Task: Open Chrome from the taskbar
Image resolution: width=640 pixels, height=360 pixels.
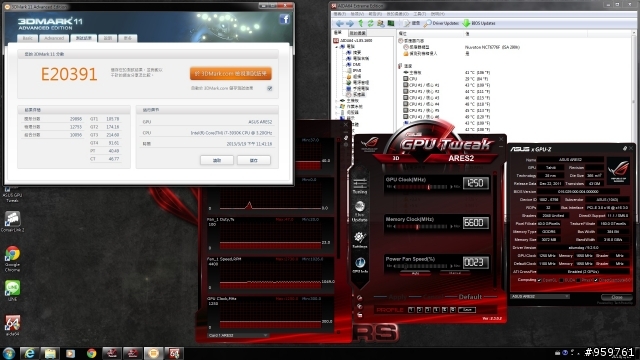Action: tap(91, 353)
